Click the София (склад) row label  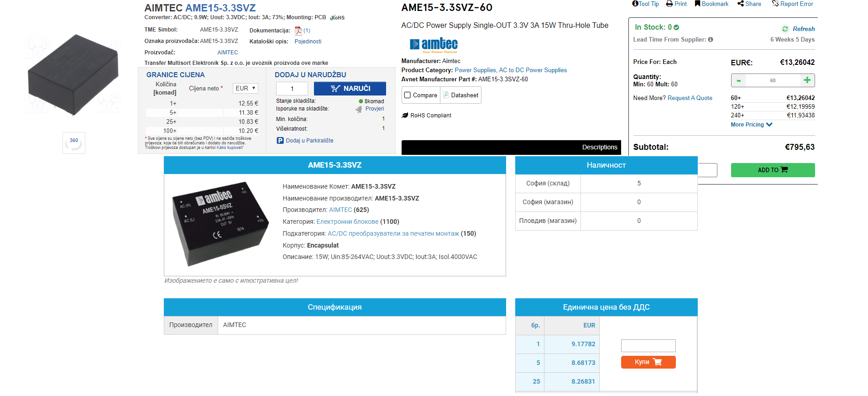[548, 184]
